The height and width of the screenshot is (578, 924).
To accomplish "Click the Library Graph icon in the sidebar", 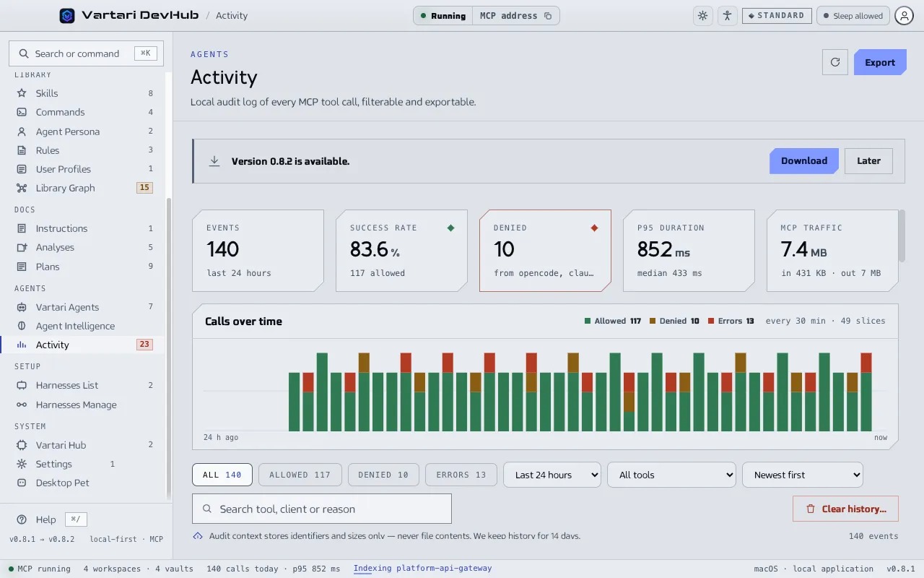I will point(22,188).
